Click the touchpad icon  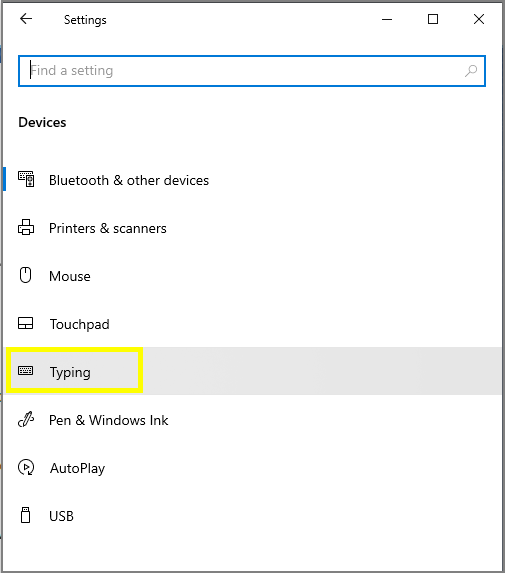point(26,323)
